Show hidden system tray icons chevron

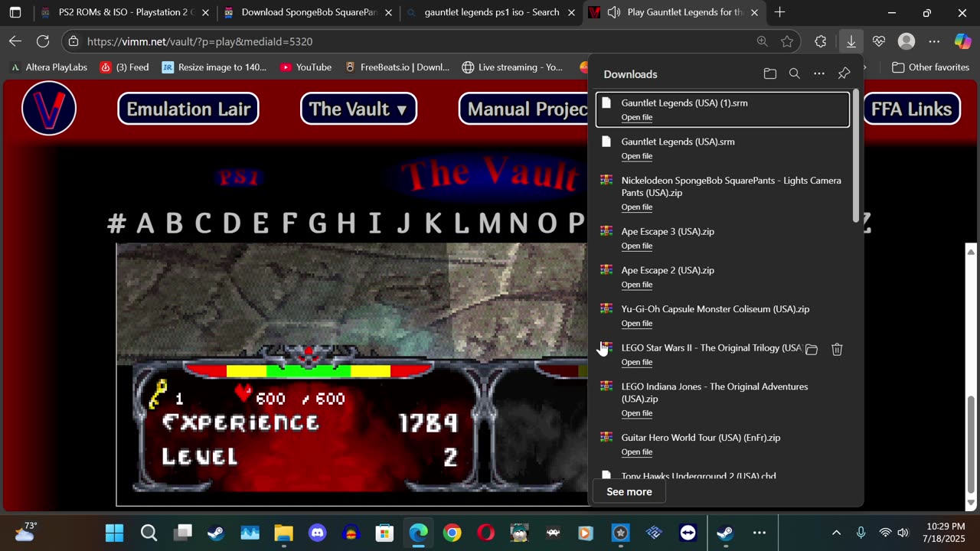point(836,533)
